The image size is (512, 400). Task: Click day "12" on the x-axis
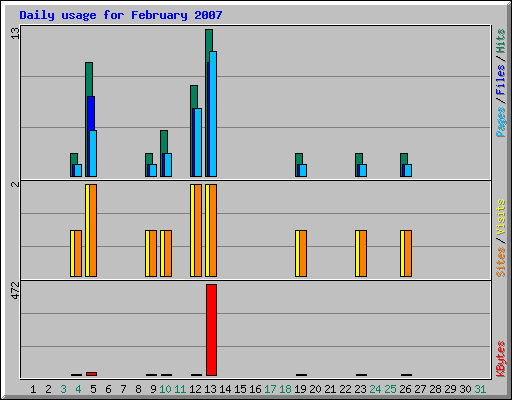195,389
